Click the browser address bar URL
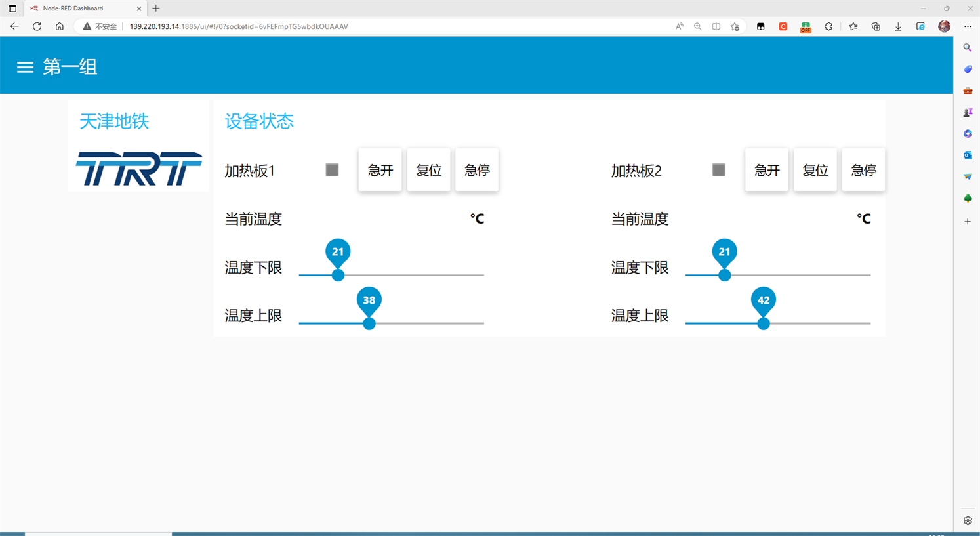Viewport: 980px width, 536px height. (239, 26)
